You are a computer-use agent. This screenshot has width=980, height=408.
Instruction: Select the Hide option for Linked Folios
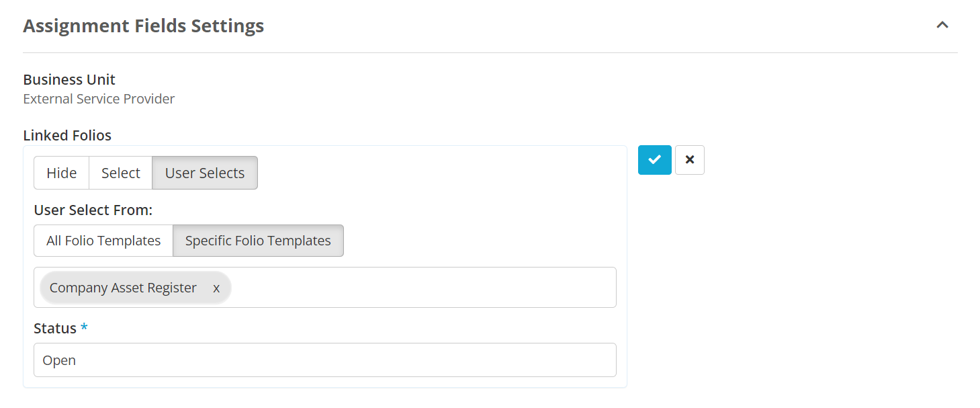pyautogui.click(x=61, y=173)
